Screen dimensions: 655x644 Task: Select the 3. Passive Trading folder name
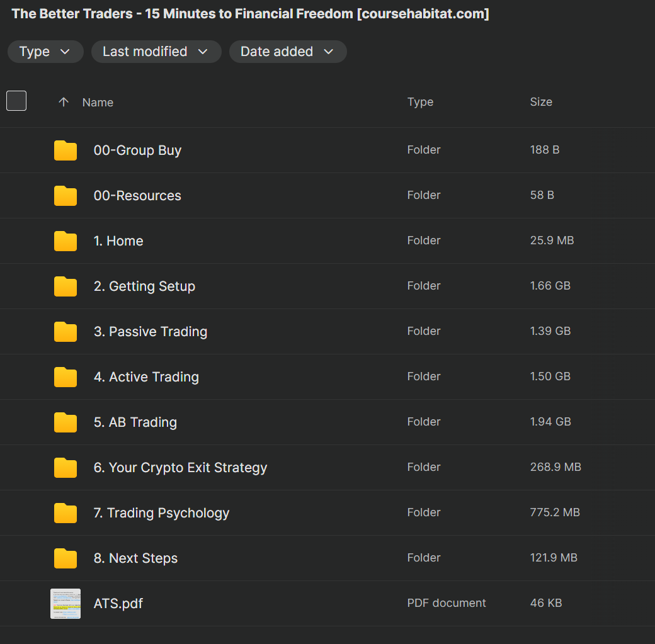point(151,332)
